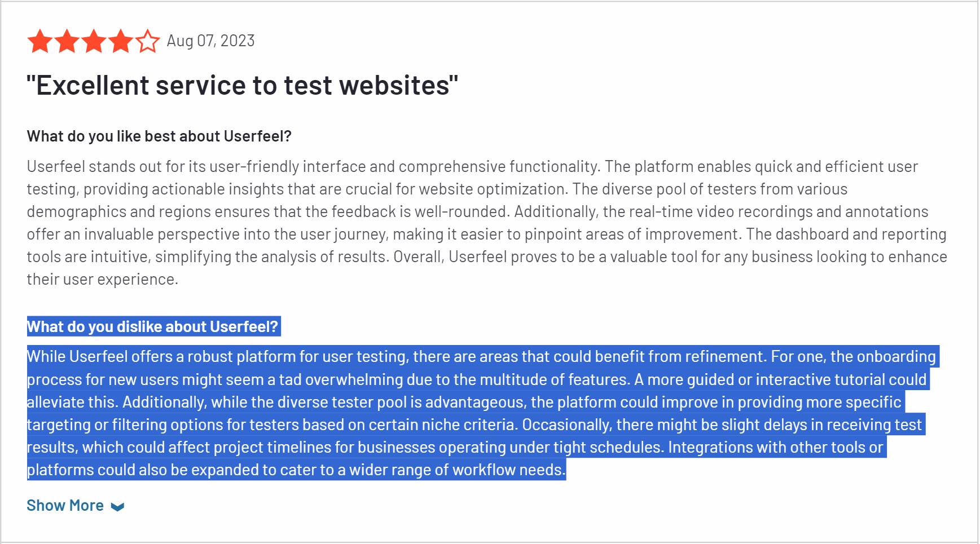Screen dimensions: 980x544
Task: Click the highlighted line starting "alleviate this"
Action: pyautogui.click(x=464, y=403)
